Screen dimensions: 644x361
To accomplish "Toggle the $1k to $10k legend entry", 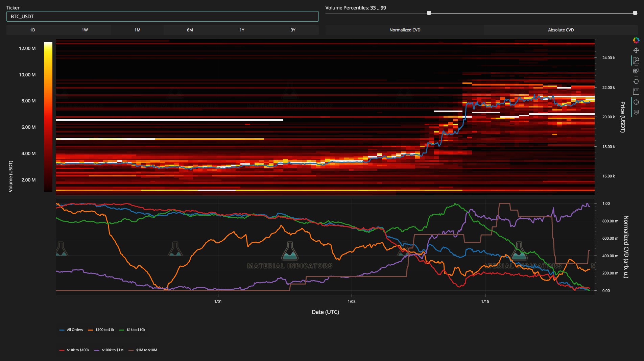I will click(132, 330).
